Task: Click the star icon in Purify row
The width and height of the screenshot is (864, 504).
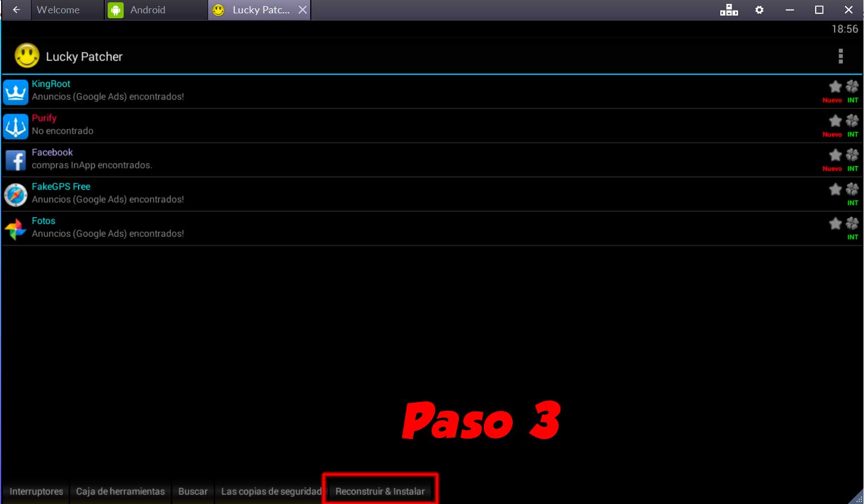Action: click(835, 121)
